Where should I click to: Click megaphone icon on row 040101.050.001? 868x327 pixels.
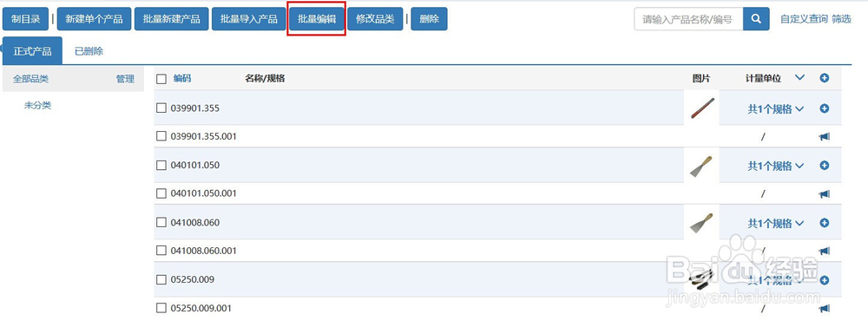tap(825, 194)
